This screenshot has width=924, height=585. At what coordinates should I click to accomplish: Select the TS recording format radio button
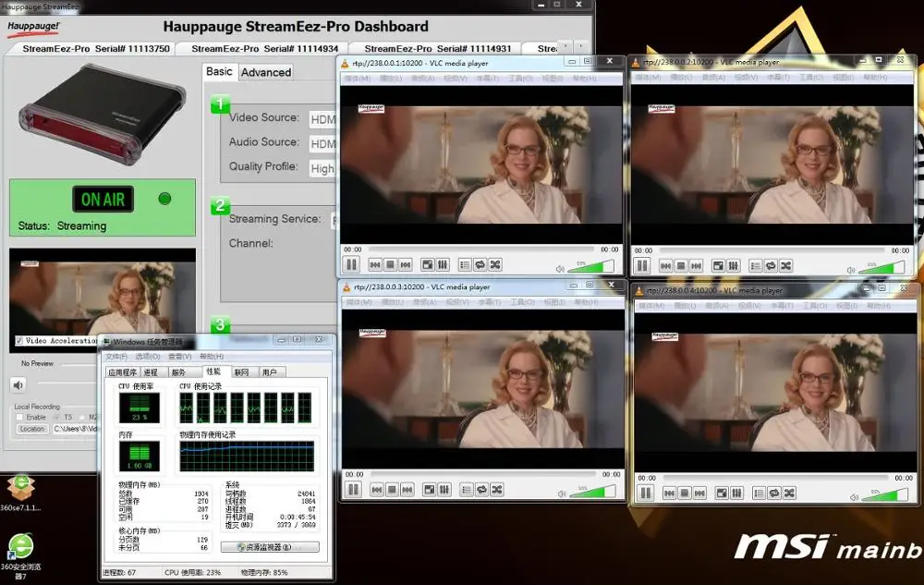coord(56,417)
